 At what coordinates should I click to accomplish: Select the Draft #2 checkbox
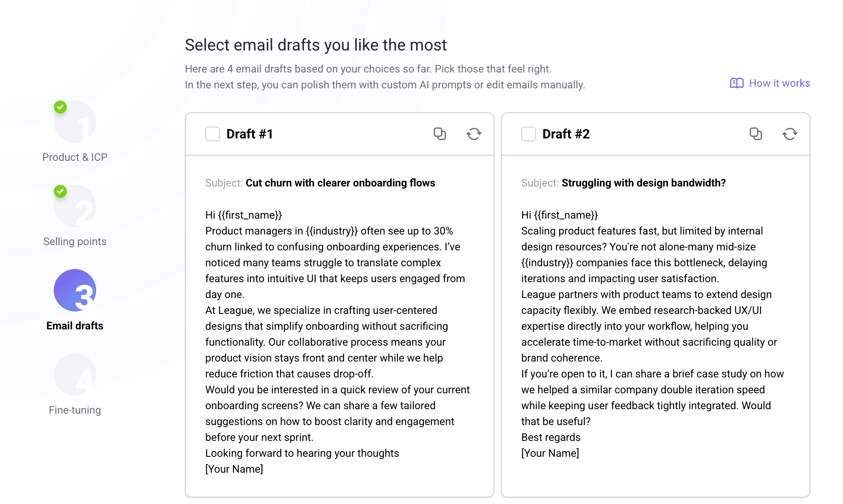[529, 134]
